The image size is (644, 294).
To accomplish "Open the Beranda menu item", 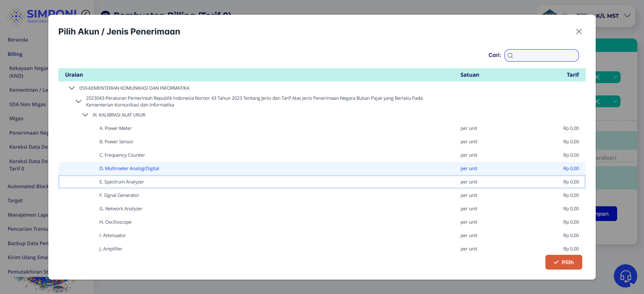I will pyautogui.click(x=18, y=40).
